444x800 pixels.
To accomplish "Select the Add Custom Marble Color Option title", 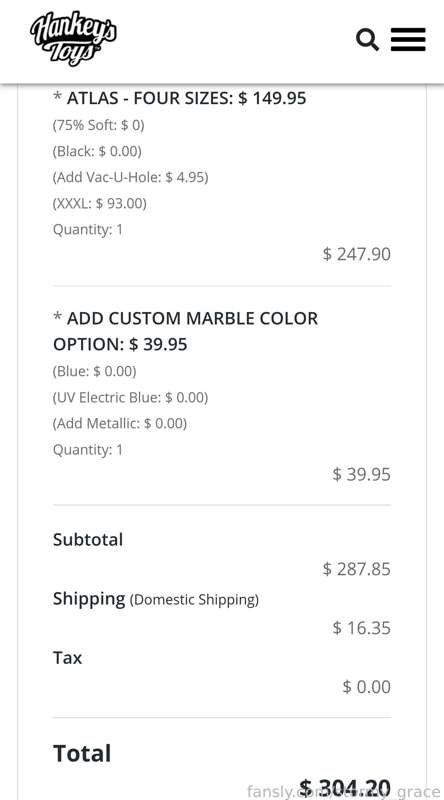I will click(x=185, y=331).
